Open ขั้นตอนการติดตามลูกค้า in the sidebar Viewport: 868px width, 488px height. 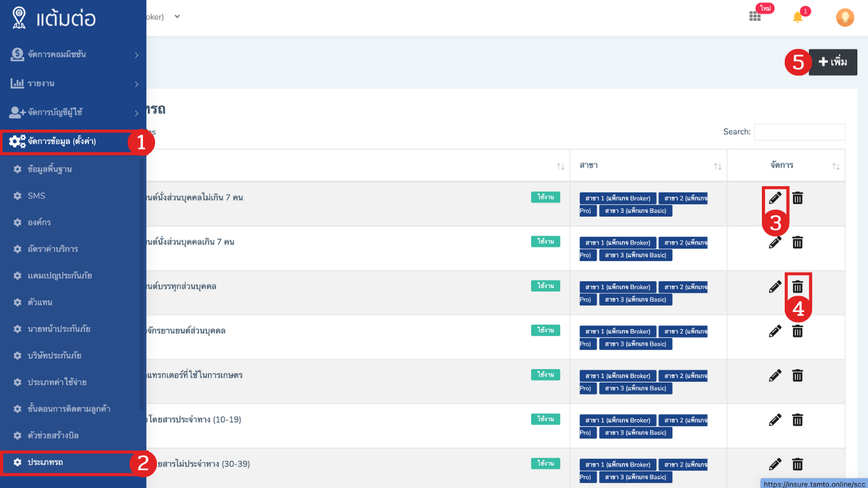(69, 409)
